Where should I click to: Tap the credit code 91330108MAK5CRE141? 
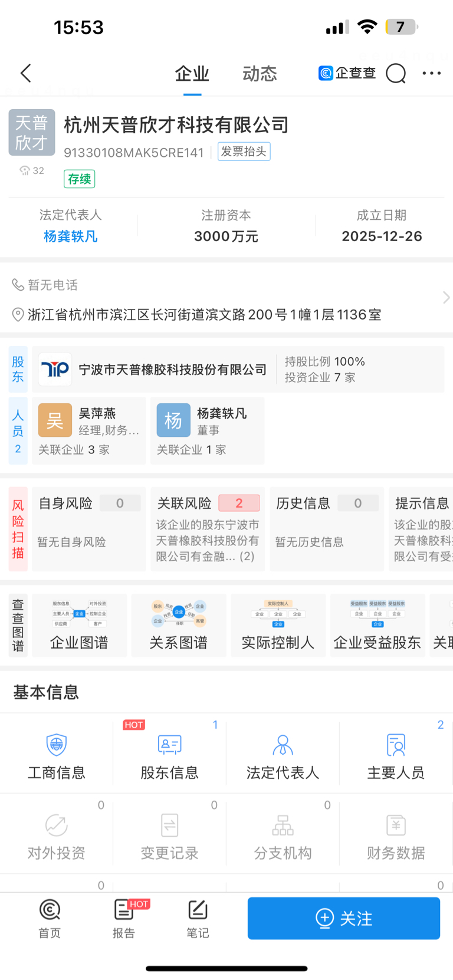134,153
